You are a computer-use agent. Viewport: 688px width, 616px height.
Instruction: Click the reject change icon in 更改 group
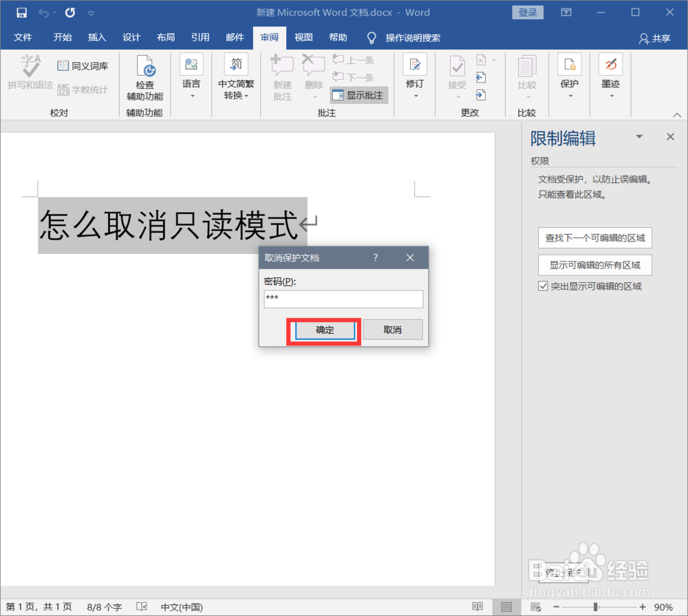point(482,60)
